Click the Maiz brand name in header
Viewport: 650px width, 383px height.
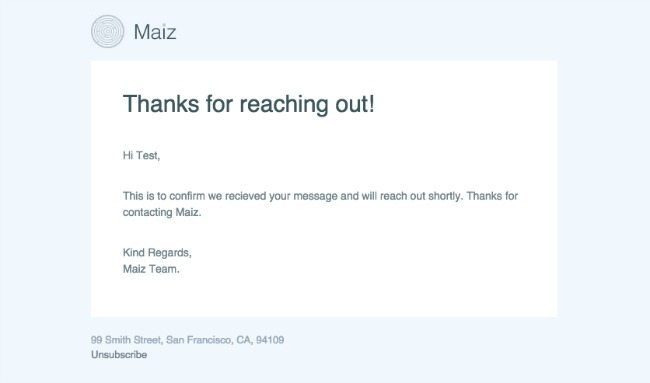pos(155,32)
